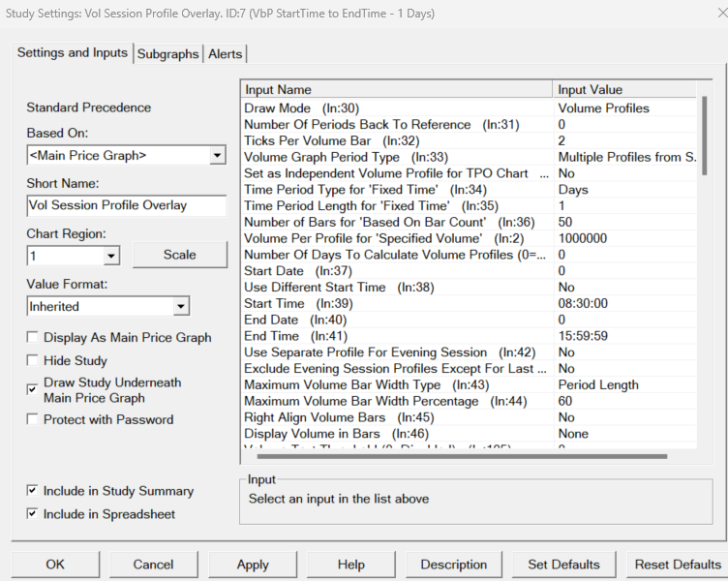The height and width of the screenshot is (581, 728).
Task: Enable Protect with Password option
Action: (34, 420)
